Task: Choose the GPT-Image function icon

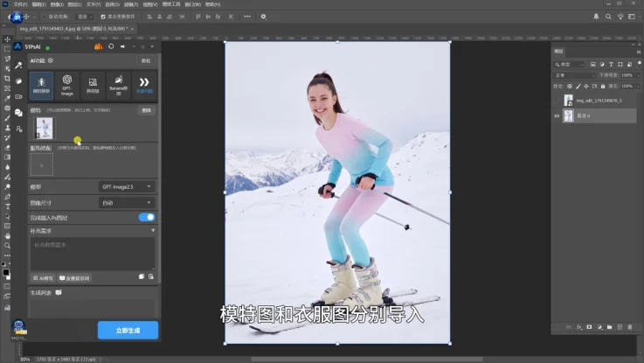Action: click(67, 85)
